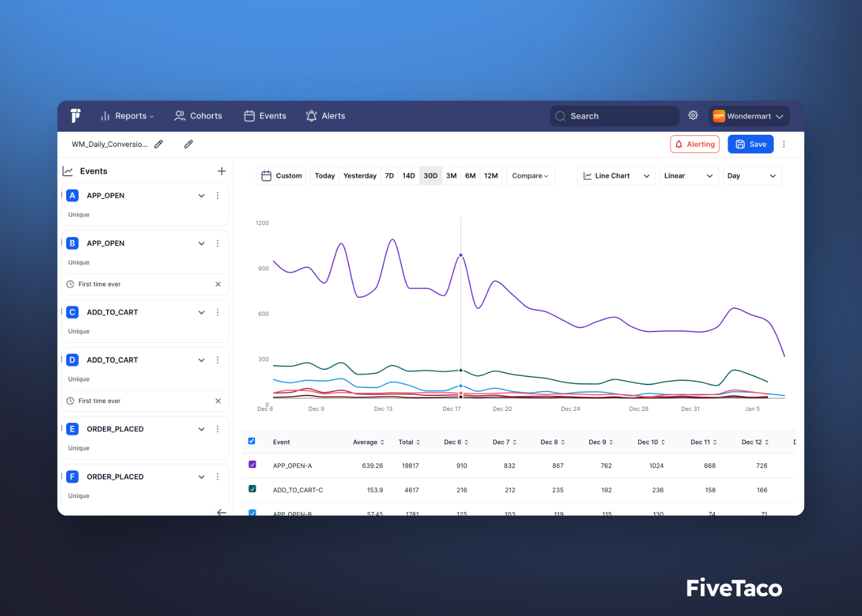Screen dimensions: 862x616
Task: Select the 30D time range
Action: pos(431,176)
